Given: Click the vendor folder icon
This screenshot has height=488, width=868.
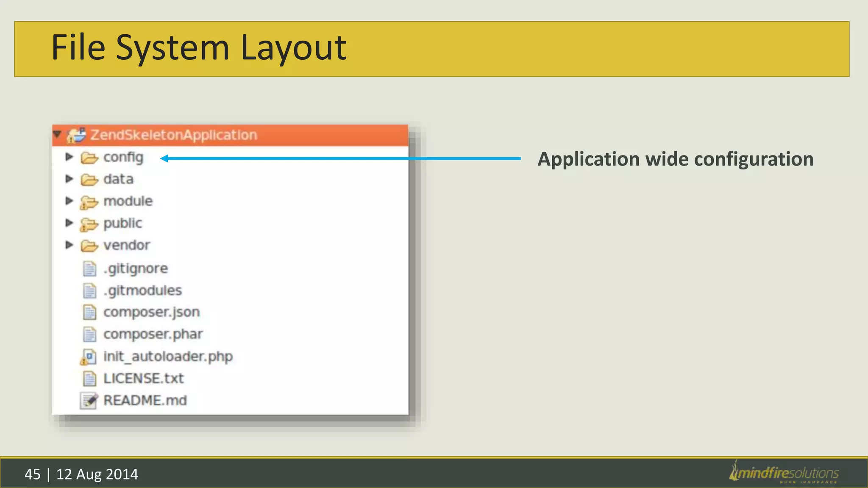Looking at the screenshot, I should [89, 246].
